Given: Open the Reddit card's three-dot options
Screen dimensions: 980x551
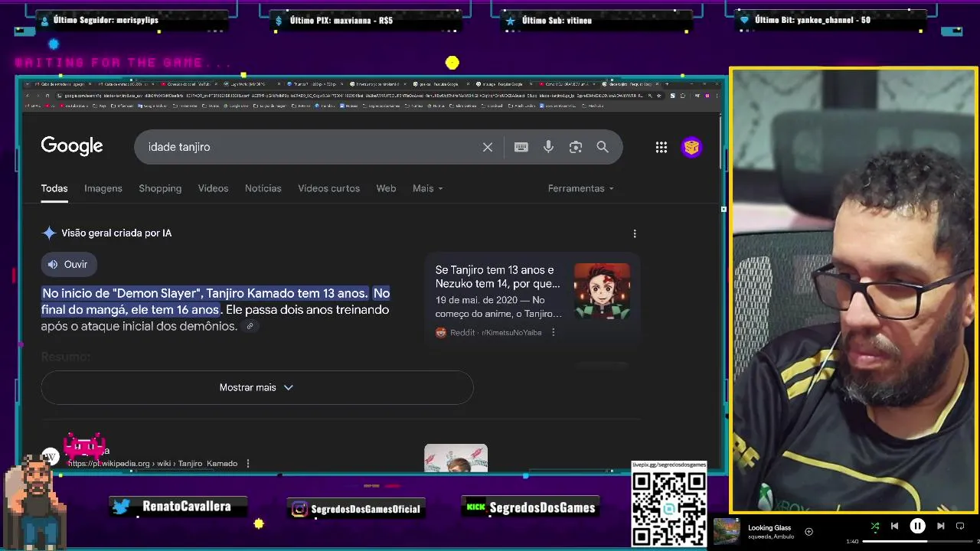Looking at the screenshot, I should pos(553,332).
